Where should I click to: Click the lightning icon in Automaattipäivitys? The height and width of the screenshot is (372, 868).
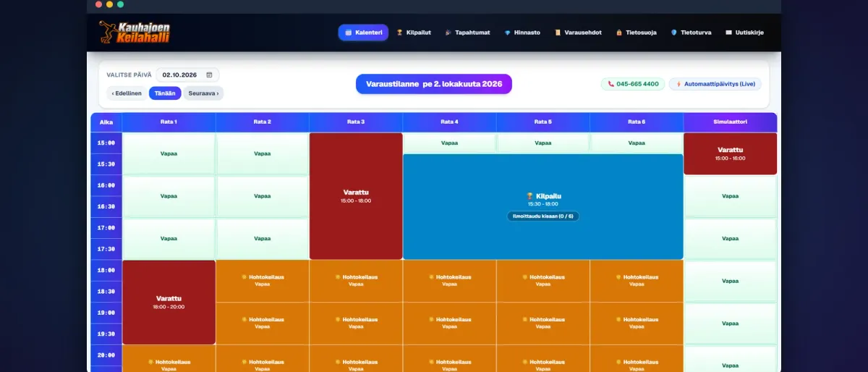(678, 84)
